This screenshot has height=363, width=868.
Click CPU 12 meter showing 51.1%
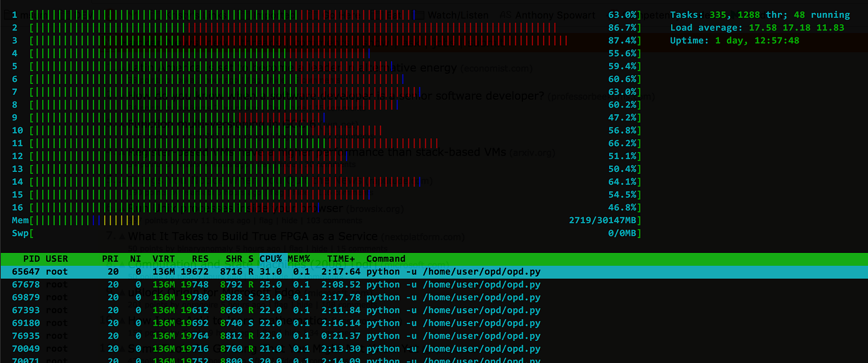pyautogui.click(x=327, y=156)
